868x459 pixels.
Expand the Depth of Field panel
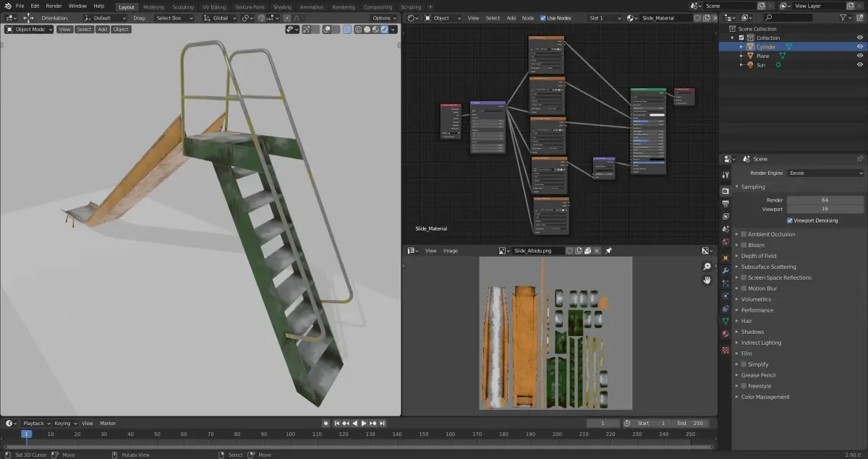758,256
